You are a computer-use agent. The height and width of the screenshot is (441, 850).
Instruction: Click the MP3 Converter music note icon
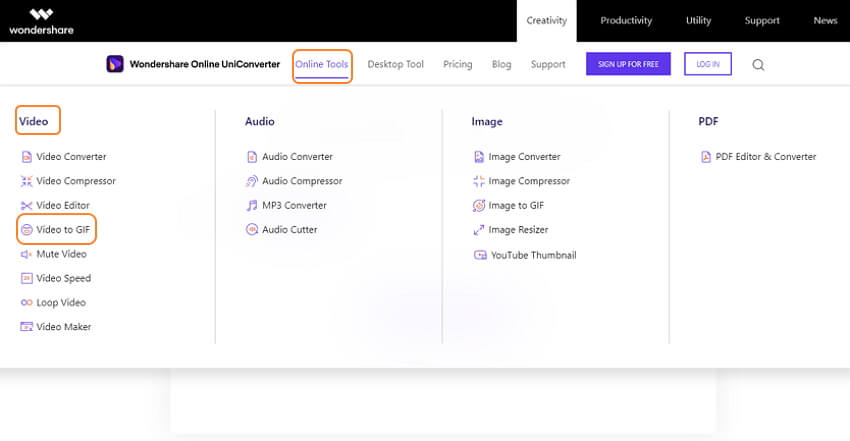pyautogui.click(x=252, y=205)
